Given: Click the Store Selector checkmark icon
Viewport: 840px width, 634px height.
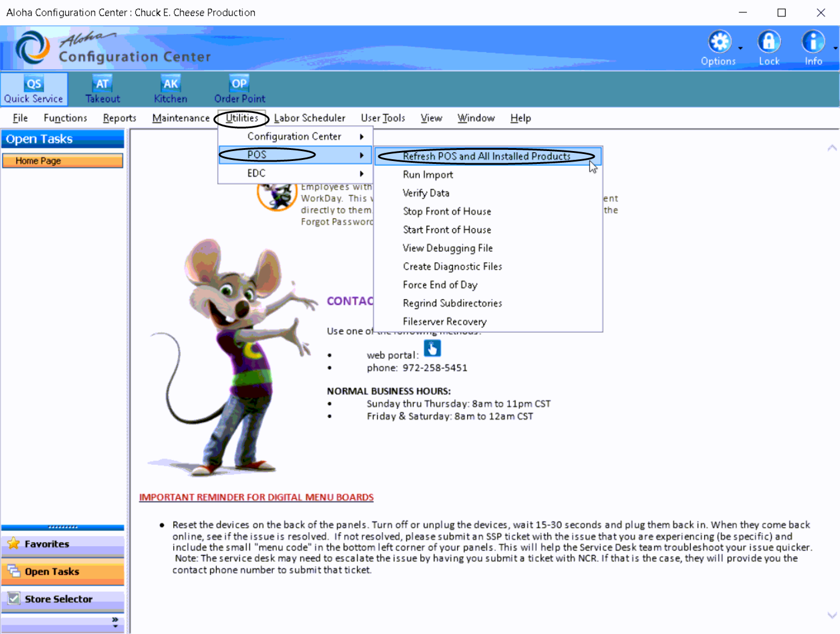Looking at the screenshot, I should 13,598.
